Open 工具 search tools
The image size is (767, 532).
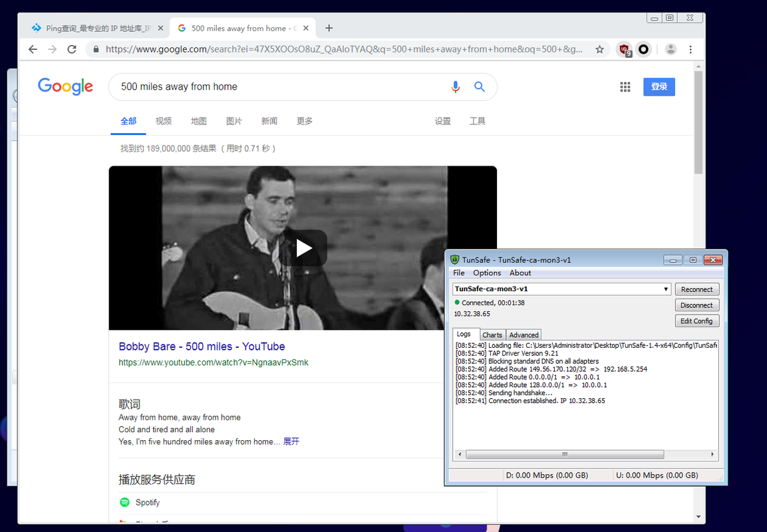(478, 121)
